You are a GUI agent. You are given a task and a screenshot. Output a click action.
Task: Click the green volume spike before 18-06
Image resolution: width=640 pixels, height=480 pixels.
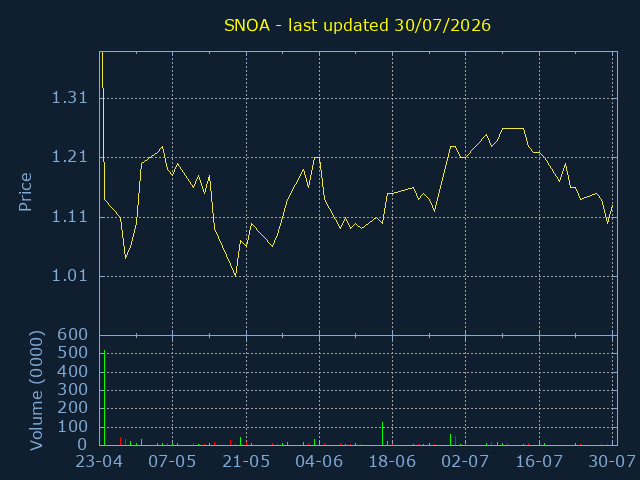pyautogui.click(x=382, y=433)
